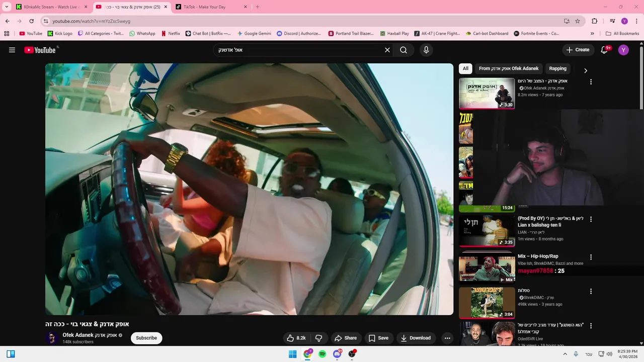The height and width of the screenshot is (362, 644).
Task: Select the Rapping filter chip
Action: [x=557, y=68]
